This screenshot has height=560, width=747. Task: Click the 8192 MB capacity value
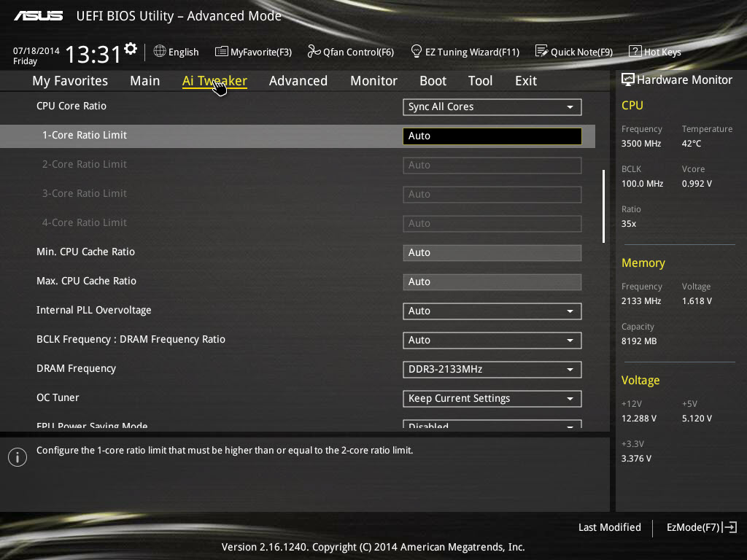(639, 341)
